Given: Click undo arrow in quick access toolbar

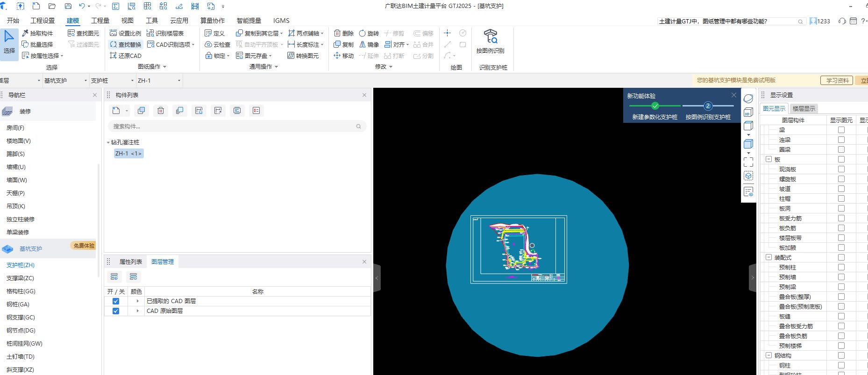Looking at the screenshot, I should pos(82,6).
